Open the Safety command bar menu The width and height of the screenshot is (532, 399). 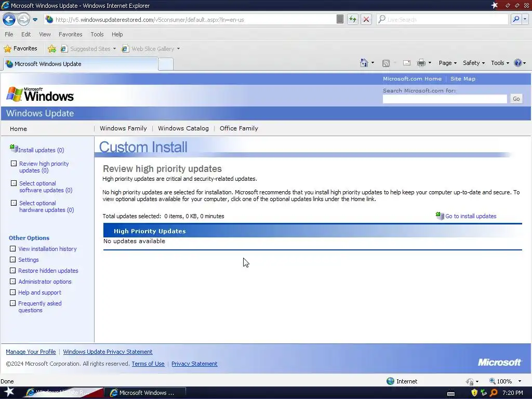(x=474, y=63)
